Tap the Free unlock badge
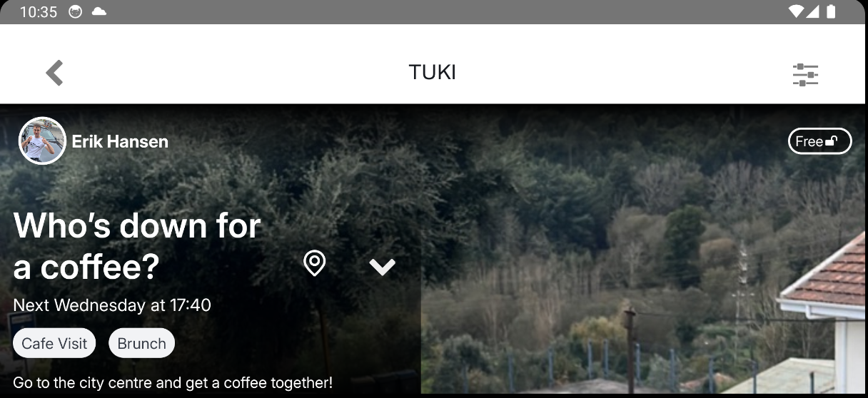 [820, 141]
